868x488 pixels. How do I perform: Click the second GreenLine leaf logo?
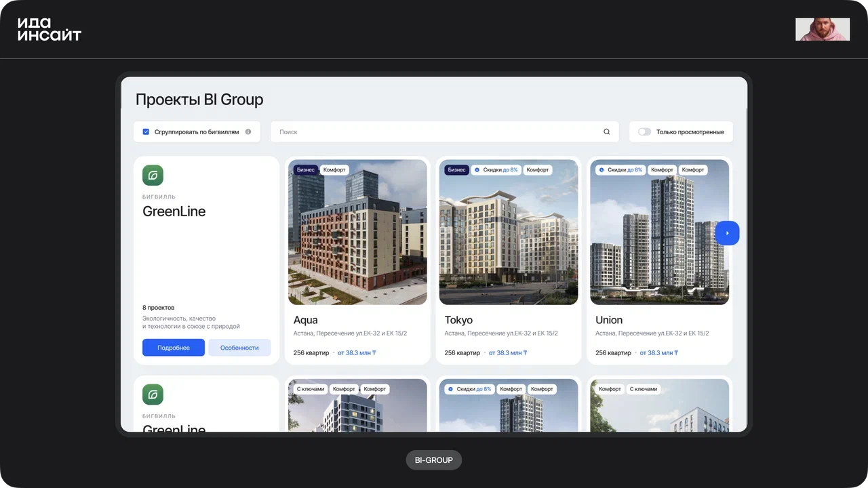point(153,394)
